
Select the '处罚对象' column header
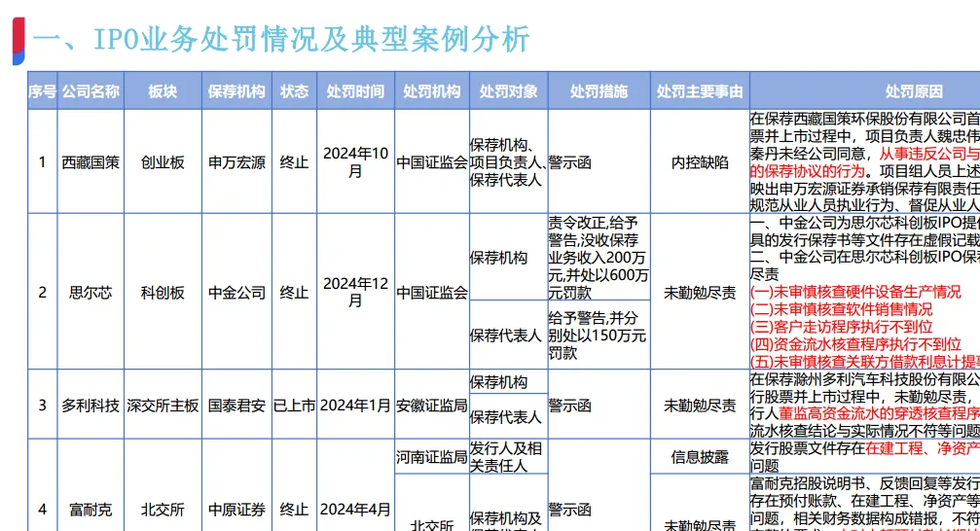pos(509,91)
